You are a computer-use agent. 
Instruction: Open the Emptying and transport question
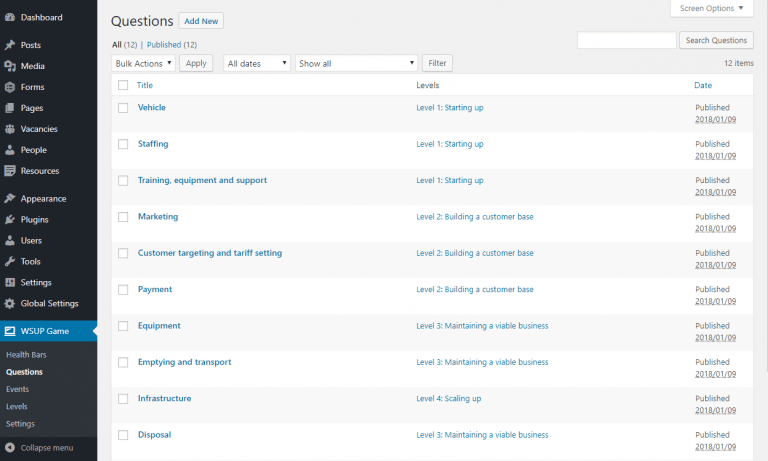[x=184, y=362]
